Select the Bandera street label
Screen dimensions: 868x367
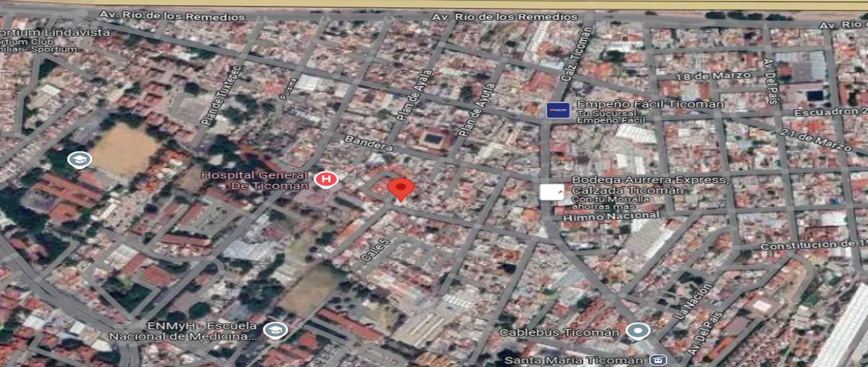coord(368,143)
